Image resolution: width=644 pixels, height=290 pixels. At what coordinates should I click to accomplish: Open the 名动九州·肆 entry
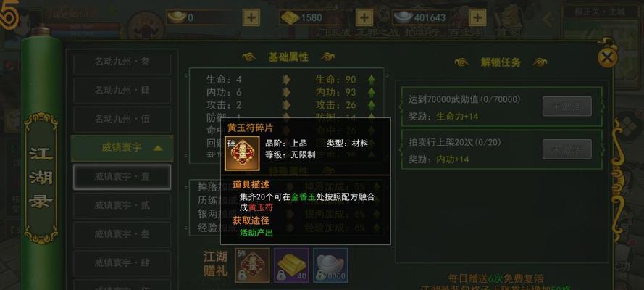122,91
